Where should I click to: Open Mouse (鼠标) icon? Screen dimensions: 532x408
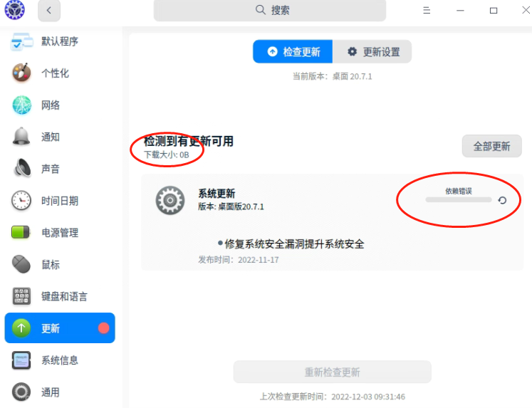(x=21, y=264)
